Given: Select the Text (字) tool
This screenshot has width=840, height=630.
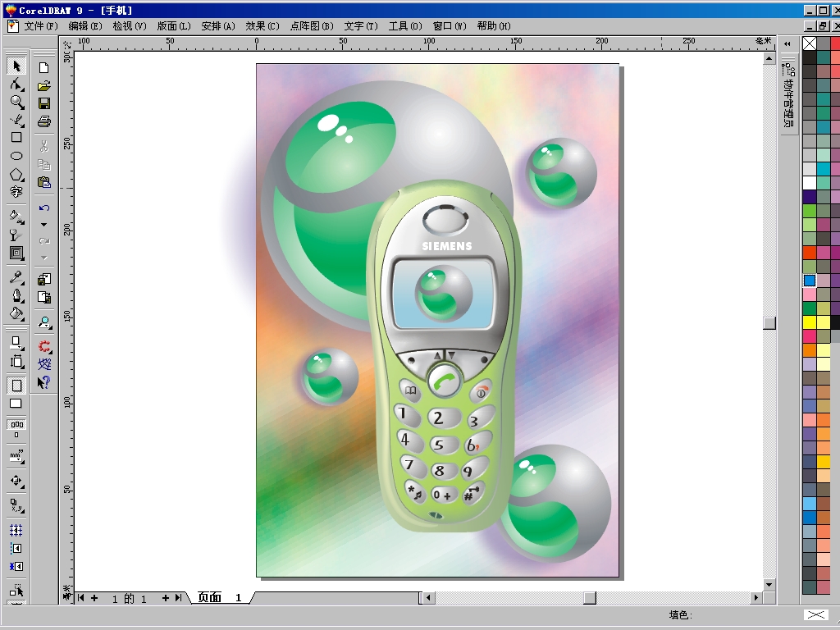Looking at the screenshot, I should 16,192.
